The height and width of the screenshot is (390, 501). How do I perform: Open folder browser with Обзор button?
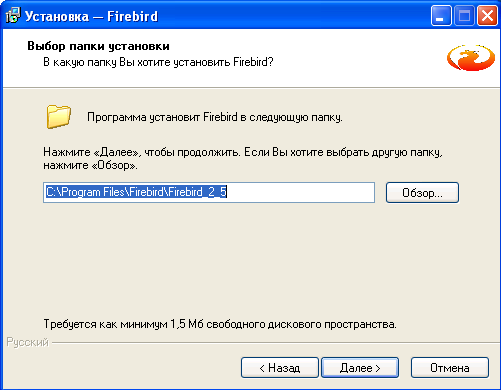422,192
